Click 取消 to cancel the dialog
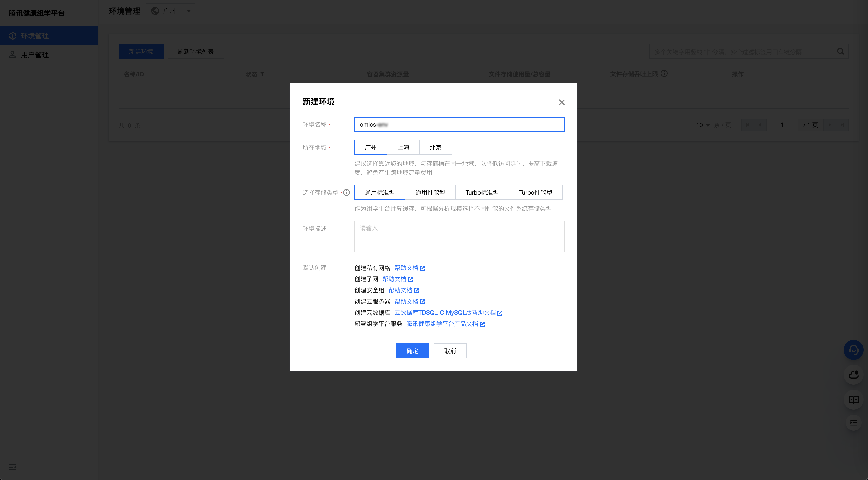This screenshot has height=480, width=868. pyautogui.click(x=450, y=351)
